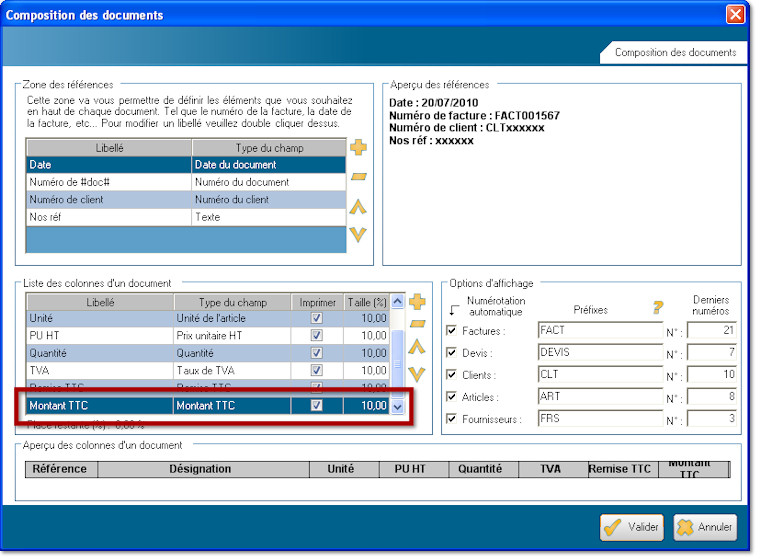Move reference down with the arrow icon

(x=358, y=235)
